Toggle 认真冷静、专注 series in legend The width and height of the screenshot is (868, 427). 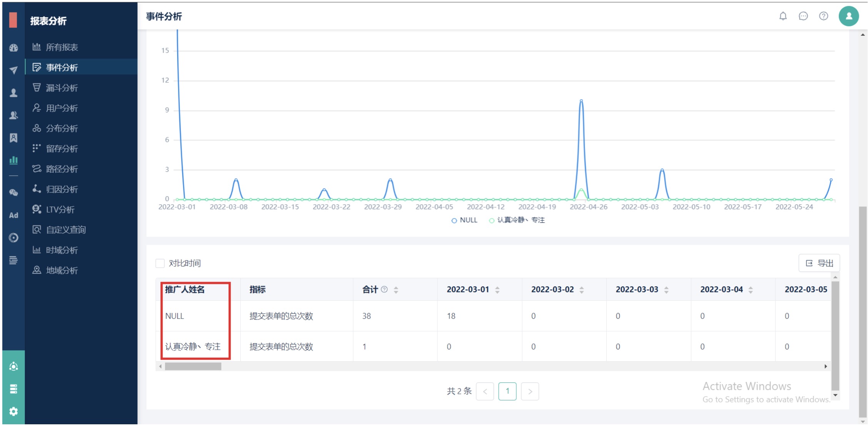click(517, 220)
